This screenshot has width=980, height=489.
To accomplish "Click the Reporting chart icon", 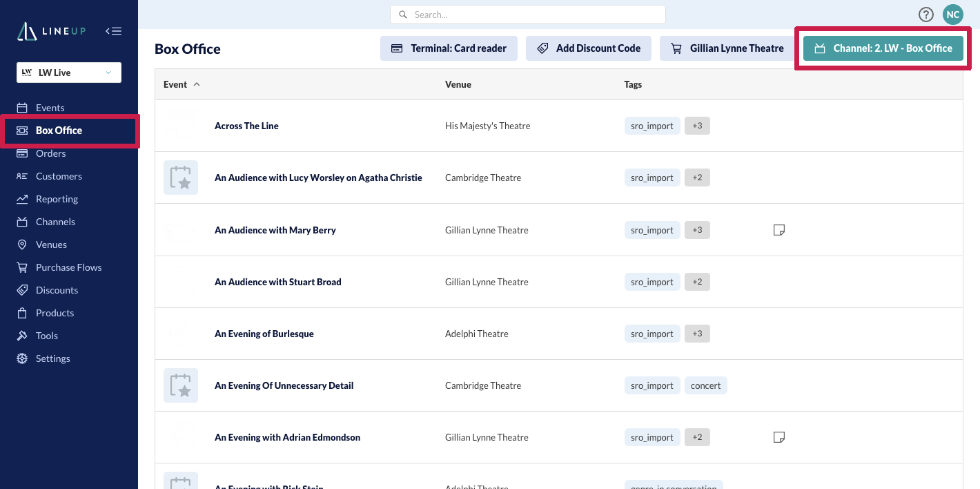I will [22, 199].
